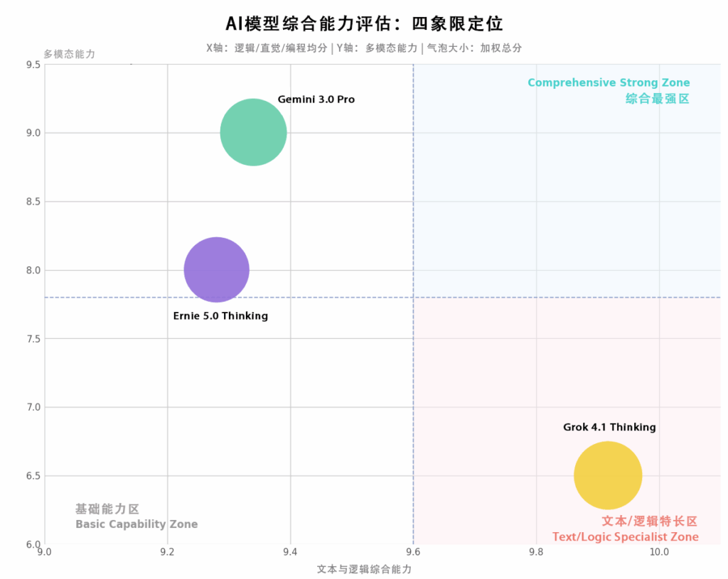Viewport: 728px width, 579px height.
Task: Click the Basic Capability Zone label
Action: [x=136, y=524]
